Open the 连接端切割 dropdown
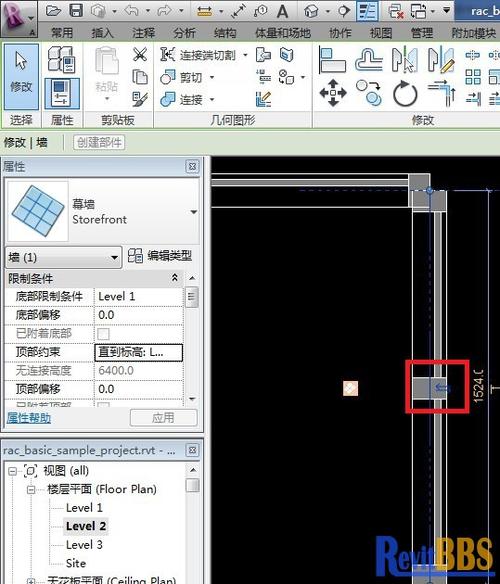 pos(245,55)
